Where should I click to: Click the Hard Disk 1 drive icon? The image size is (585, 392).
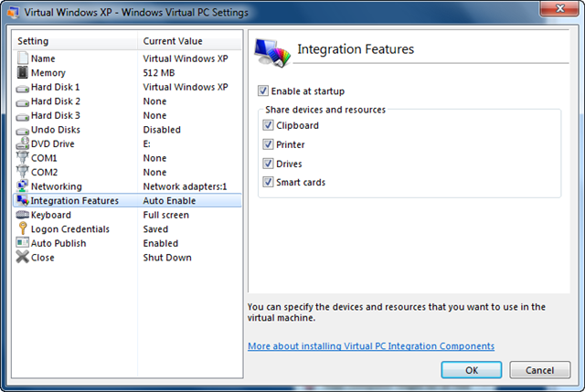(22, 89)
